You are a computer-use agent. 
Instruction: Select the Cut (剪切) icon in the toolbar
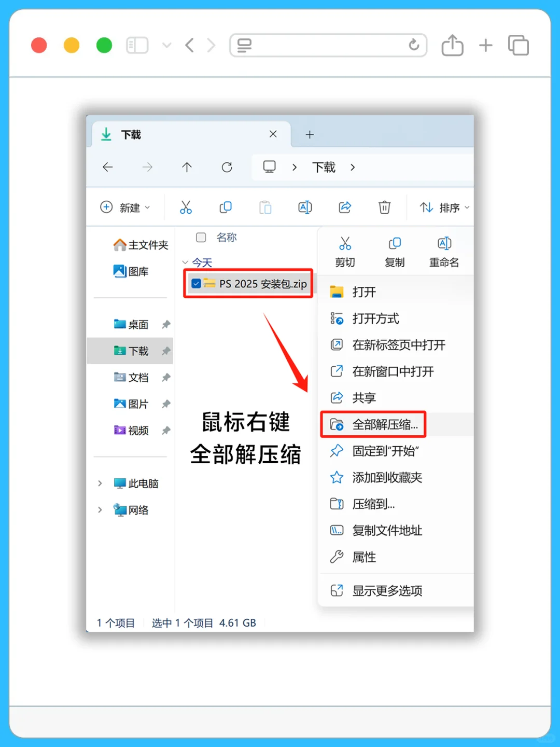(x=186, y=207)
